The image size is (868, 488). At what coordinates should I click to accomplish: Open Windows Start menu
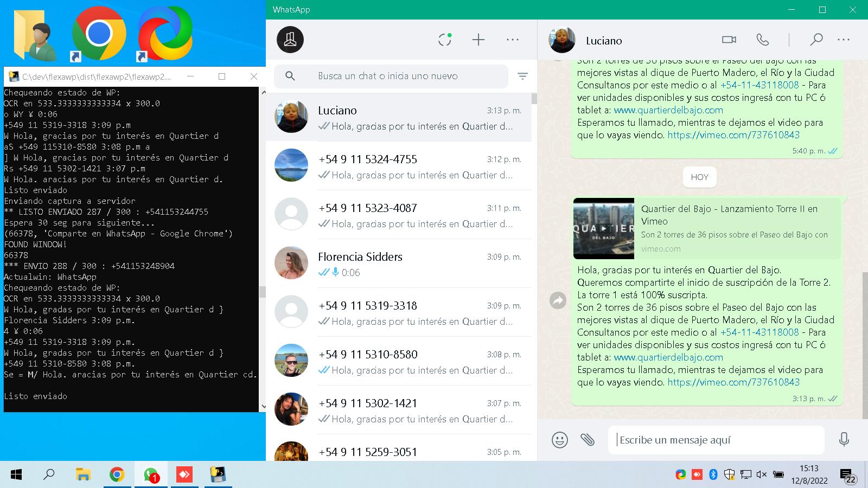[16, 475]
